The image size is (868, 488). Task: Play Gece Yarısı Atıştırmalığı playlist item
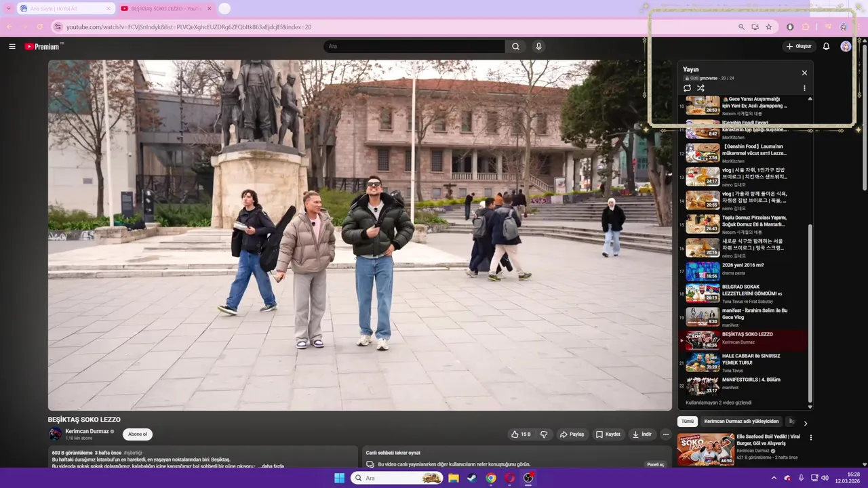743,106
